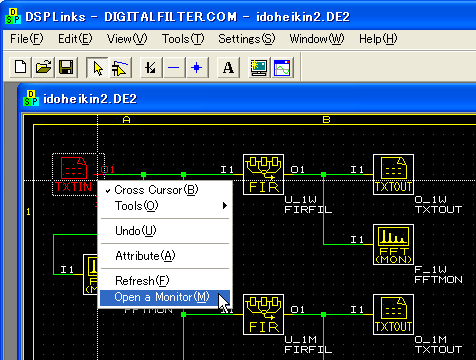Select the arrow pointer tool
This screenshot has height=360, width=476.
(97, 68)
